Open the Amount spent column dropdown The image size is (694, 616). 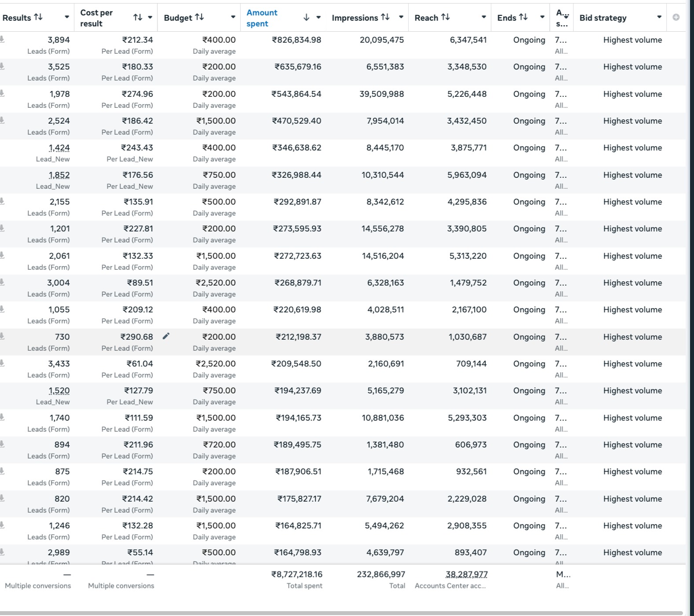point(318,18)
